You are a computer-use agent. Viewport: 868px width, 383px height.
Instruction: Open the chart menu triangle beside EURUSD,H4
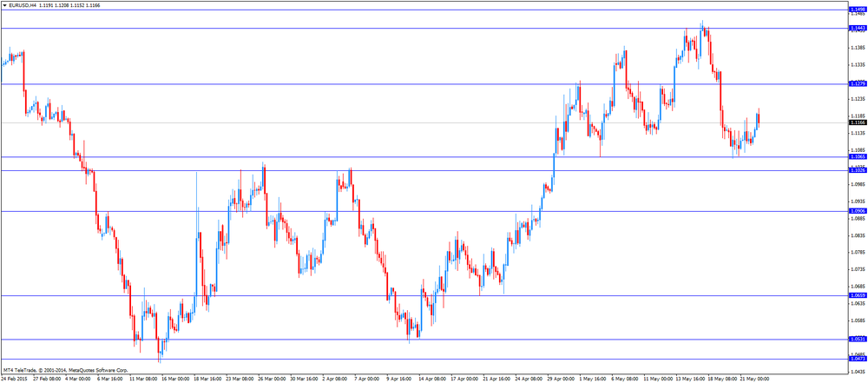pyautogui.click(x=5, y=5)
